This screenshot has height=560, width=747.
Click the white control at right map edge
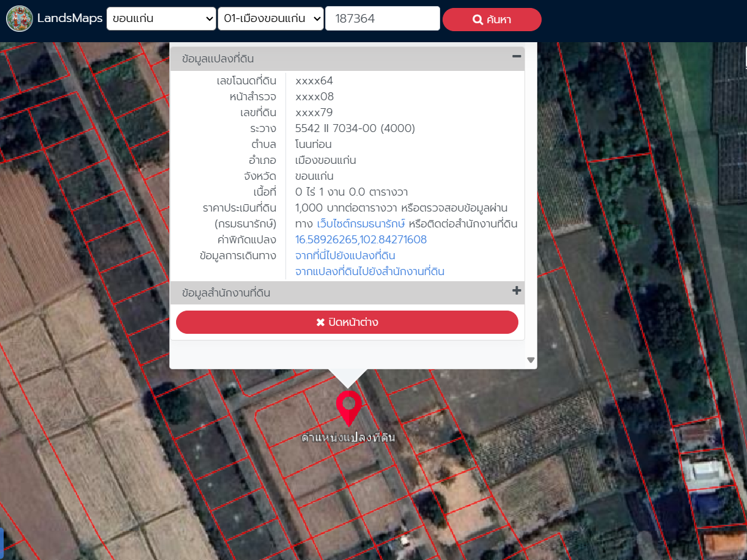[x=745, y=57]
